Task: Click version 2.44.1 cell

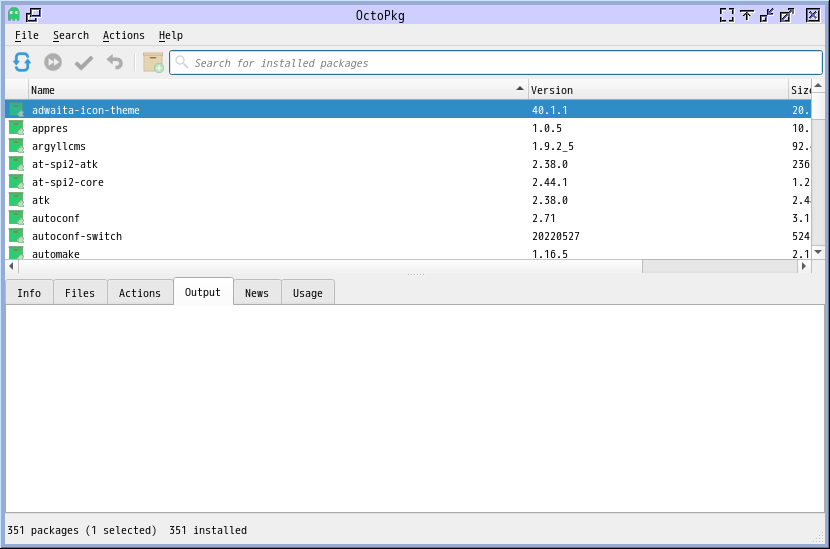Action: (549, 182)
